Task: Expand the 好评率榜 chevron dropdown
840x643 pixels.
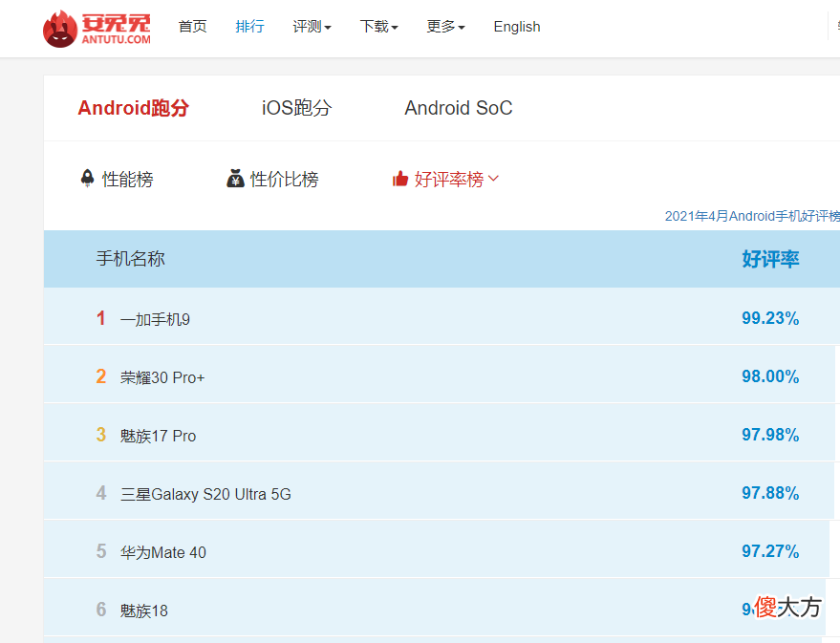Action: (494, 179)
